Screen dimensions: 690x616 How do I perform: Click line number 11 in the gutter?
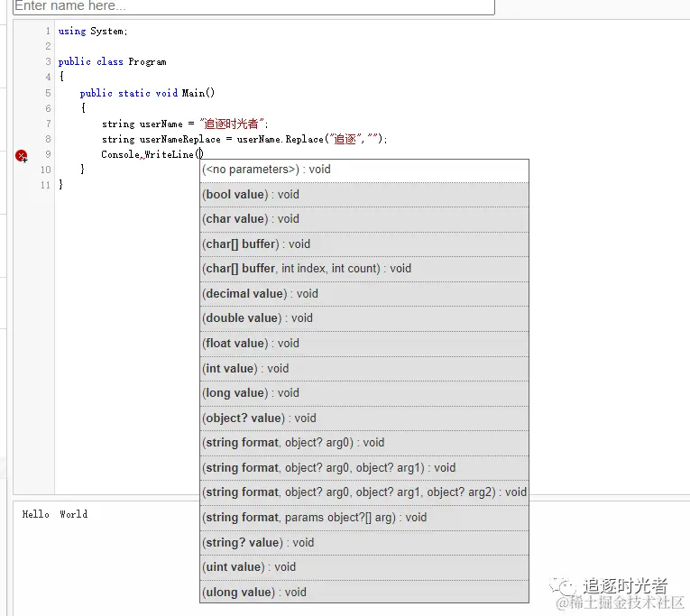[46, 185]
